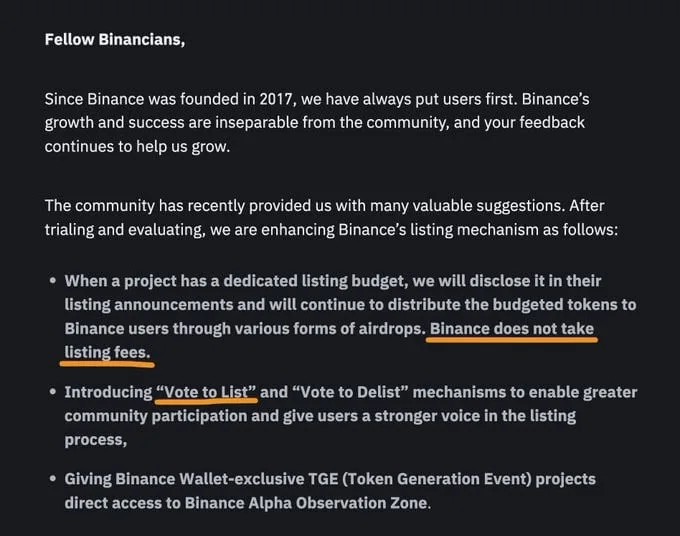Viewport: 680px width, 536px height.
Task: Click the underlined "listing fees." text
Action: [107, 353]
